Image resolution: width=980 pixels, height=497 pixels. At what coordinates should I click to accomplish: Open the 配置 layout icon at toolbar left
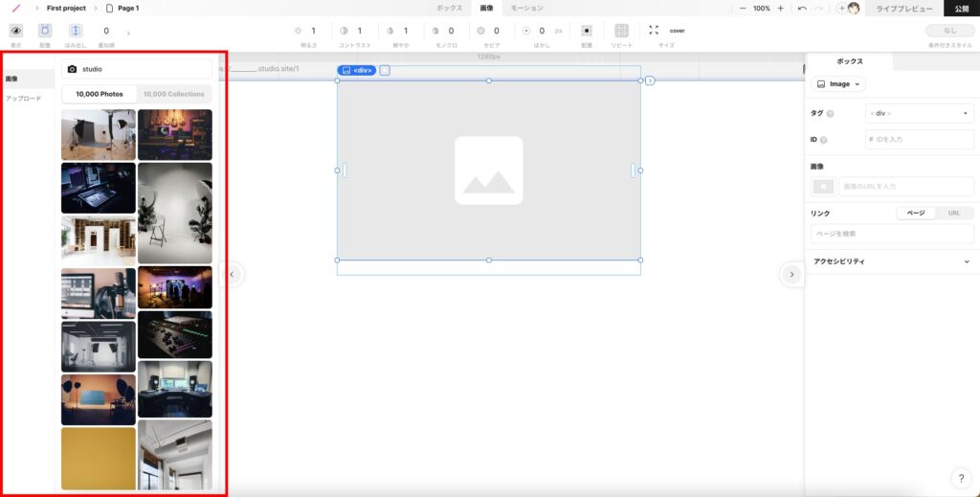[x=45, y=31]
